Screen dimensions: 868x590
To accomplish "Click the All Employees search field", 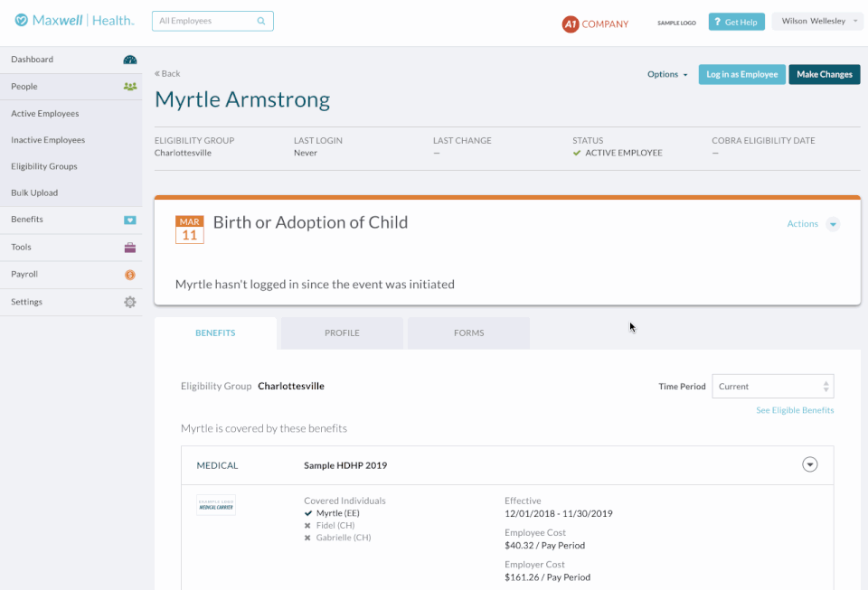I will [203, 21].
